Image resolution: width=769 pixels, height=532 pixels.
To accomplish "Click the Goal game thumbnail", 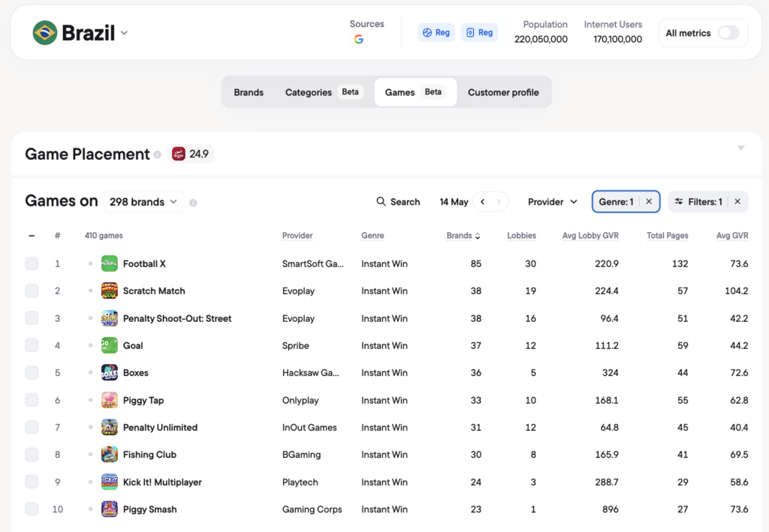I will pyautogui.click(x=110, y=345).
